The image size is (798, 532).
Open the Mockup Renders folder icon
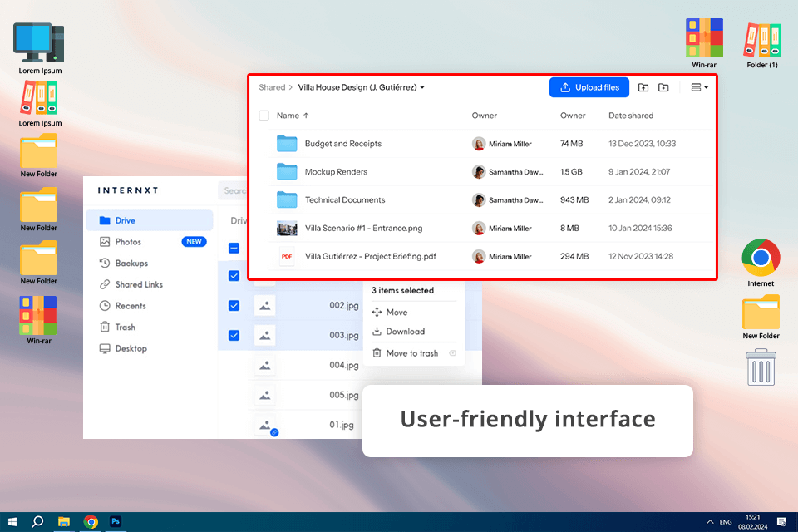pyautogui.click(x=287, y=171)
